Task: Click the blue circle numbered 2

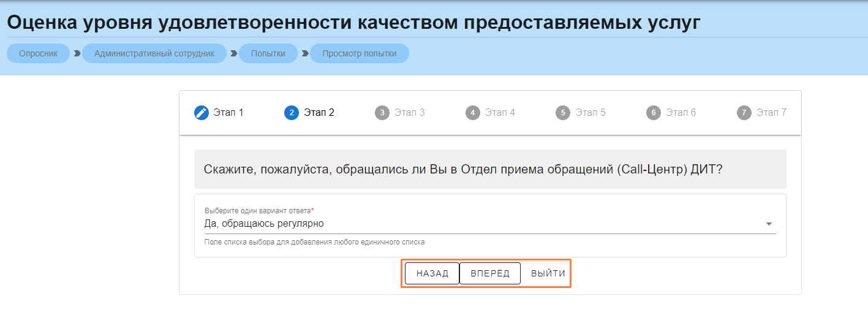Action: click(292, 113)
